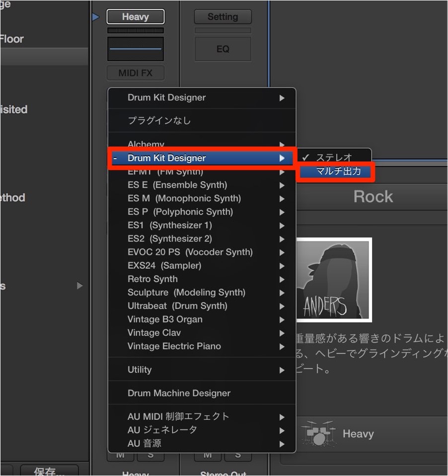Open the Utility submenu entry

202,370
